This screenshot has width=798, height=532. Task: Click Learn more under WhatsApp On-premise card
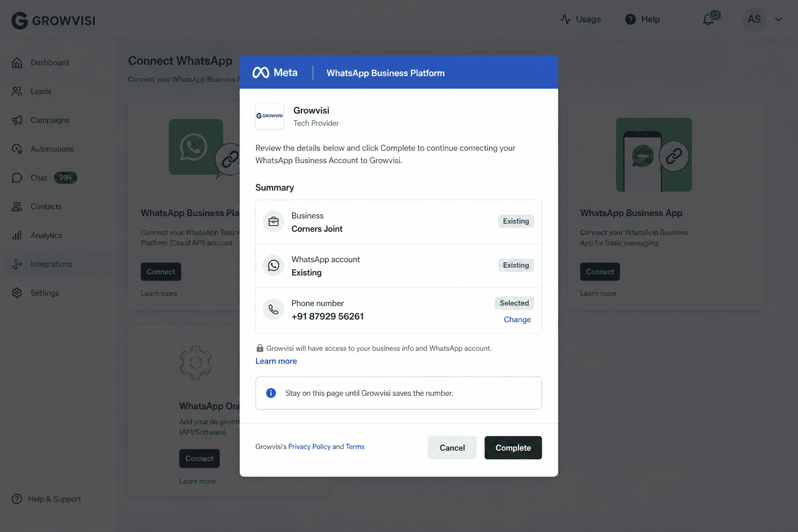[x=197, y=482]
